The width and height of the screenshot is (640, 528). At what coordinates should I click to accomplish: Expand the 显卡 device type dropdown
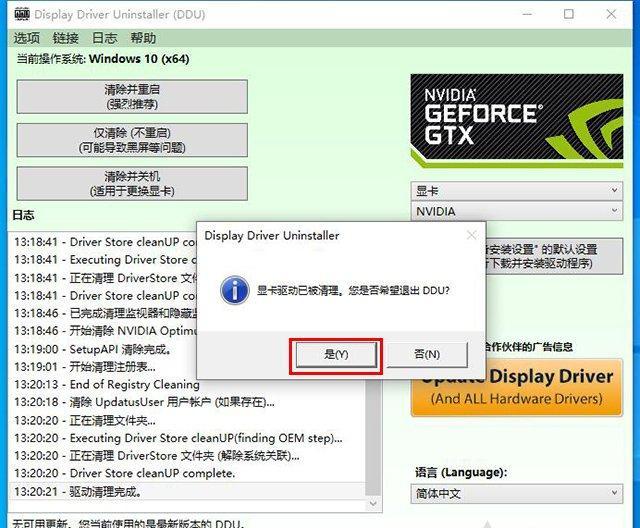pyautogui.click(x=517, y=191)
